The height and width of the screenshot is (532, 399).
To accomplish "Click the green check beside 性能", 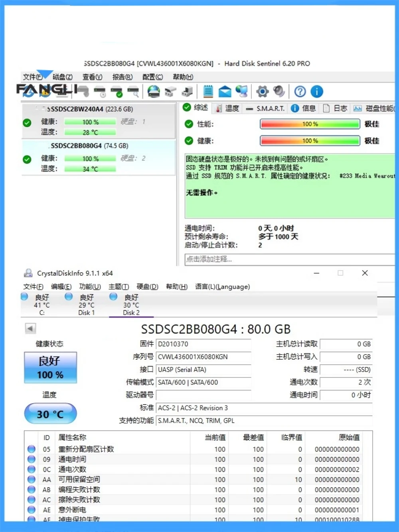I will (x=189, y=124).
